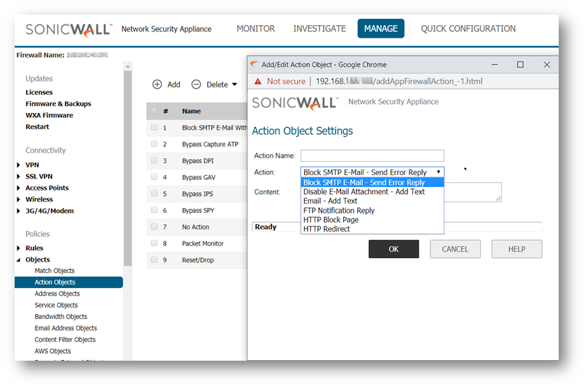Viewport: 588px width, 390px height.
Task: Click the Add button label
Action: (x=174, y=84)
